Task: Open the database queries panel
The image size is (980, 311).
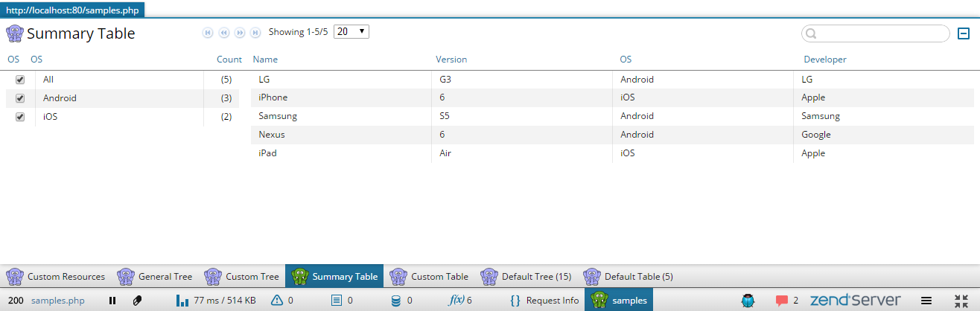Action: tap(401, 301)
